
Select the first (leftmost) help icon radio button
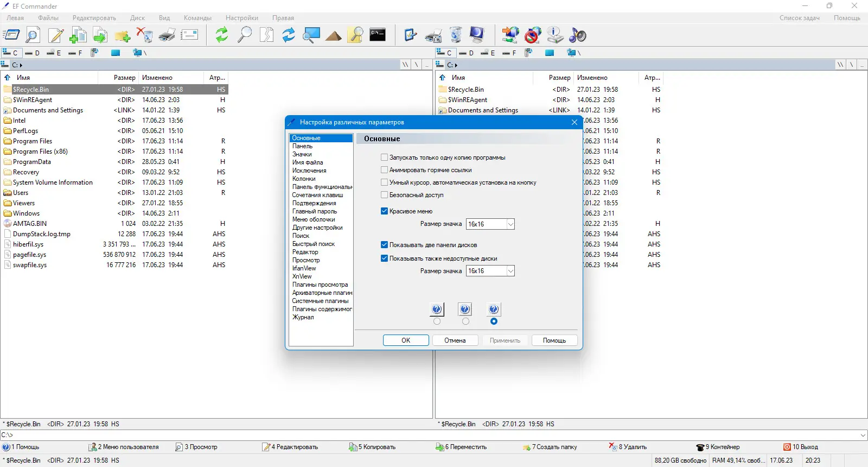point(437,321)
